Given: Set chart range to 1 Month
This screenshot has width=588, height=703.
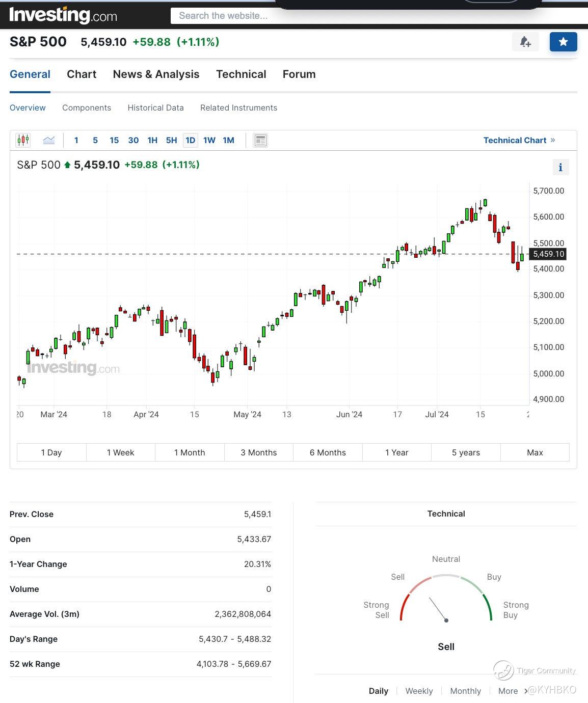Looking at the screenshot, I should point(190,452).
